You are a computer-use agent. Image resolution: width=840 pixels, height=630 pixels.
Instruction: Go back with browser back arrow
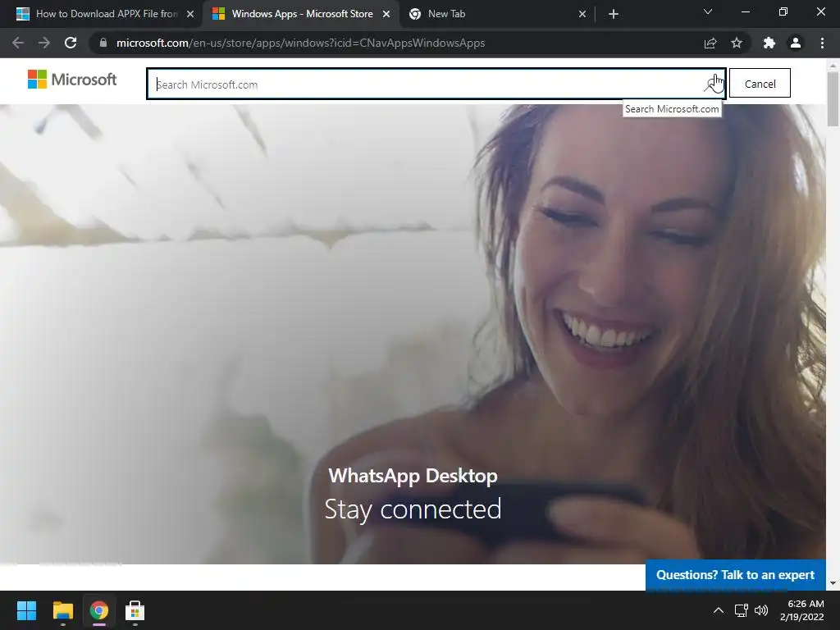(18, 43)
